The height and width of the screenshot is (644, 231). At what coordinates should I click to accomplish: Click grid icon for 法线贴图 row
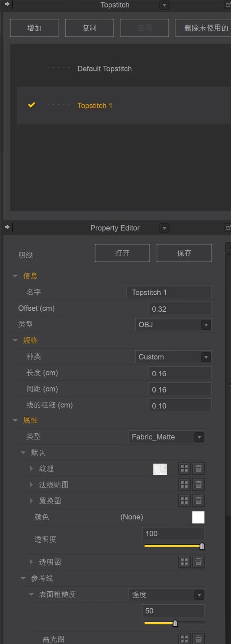[184, 485]
